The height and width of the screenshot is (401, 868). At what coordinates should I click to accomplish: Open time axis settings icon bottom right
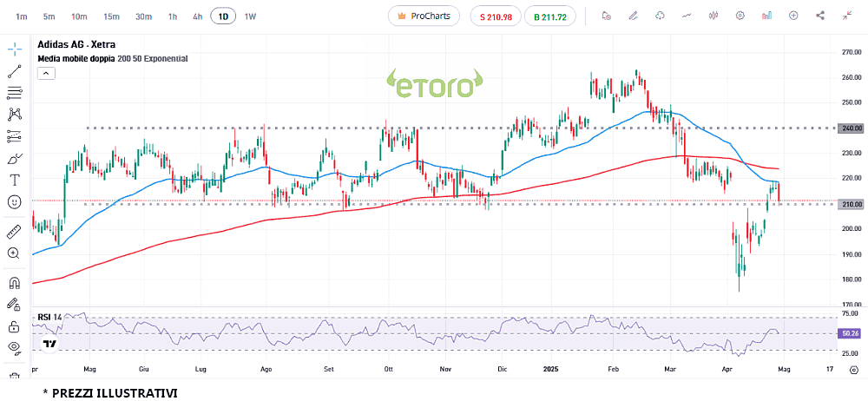tap(853, 368)
